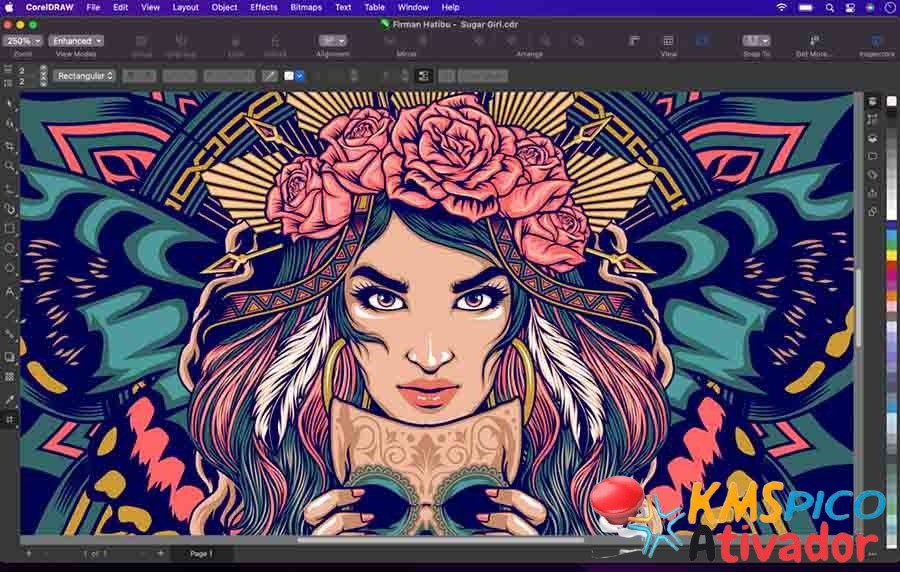
Task: Open Control Center in the menu bar
Action: pos(849,7)
